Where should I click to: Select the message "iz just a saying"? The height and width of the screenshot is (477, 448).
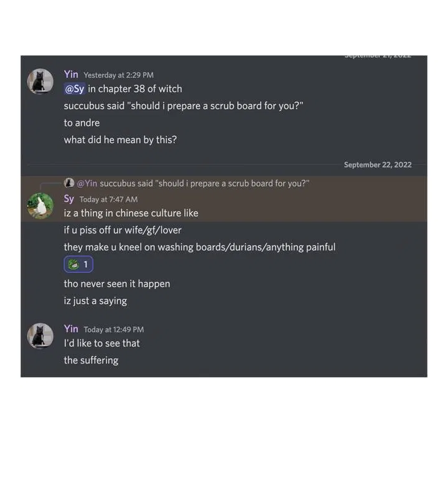(x=95, y=301)
